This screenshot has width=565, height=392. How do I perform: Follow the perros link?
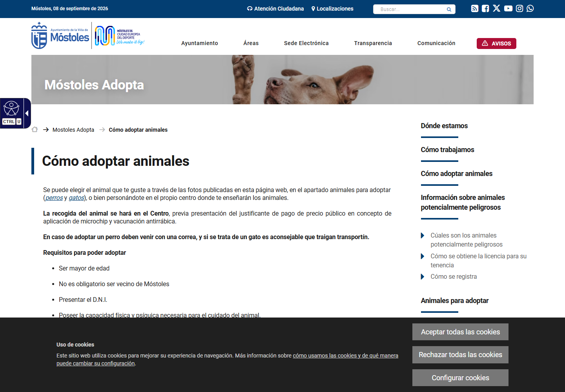[54, 198]
